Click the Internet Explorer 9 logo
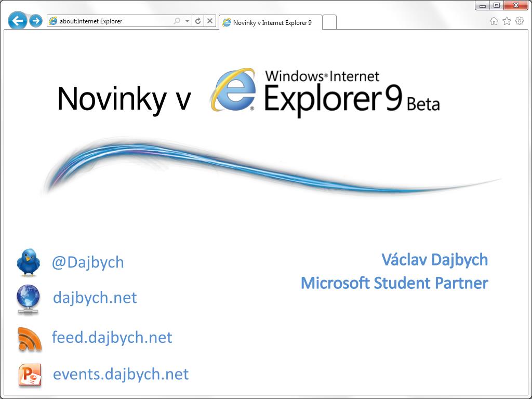 pyautogui.click(x=233, y=90)
